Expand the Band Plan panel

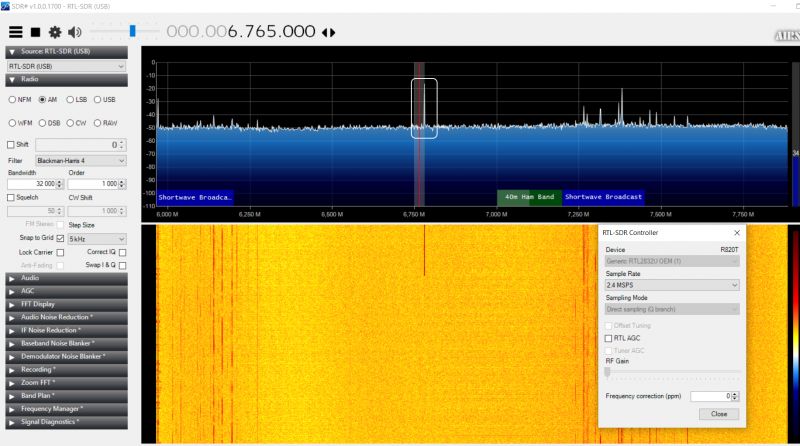pyautogui.click(x=66, y=396)
